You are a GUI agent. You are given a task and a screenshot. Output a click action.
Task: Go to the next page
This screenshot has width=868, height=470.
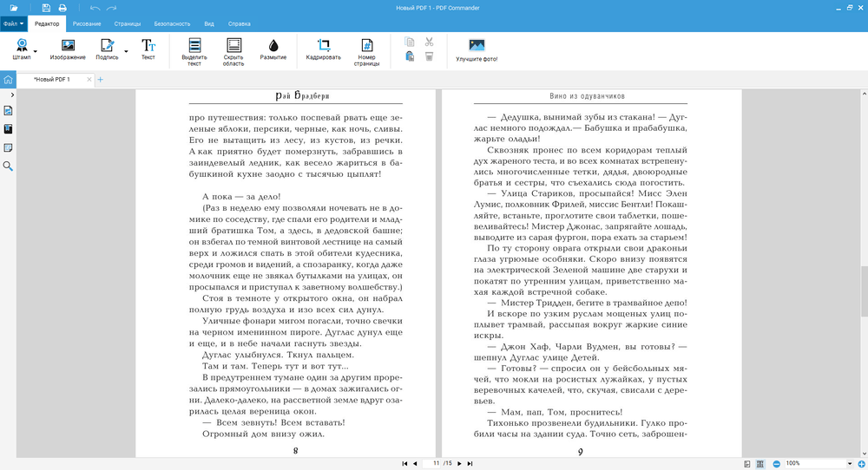459,464
